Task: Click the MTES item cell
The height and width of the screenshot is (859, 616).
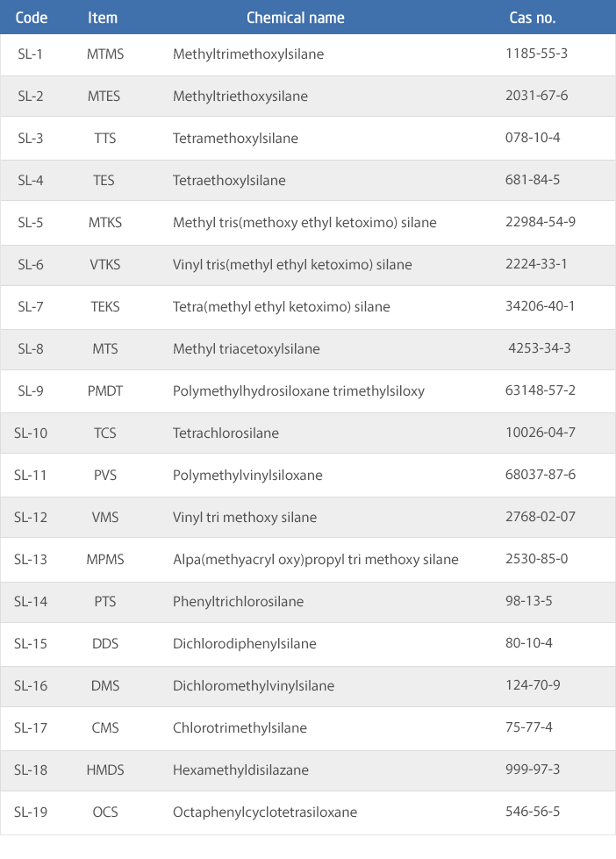Action: (105, 97)
